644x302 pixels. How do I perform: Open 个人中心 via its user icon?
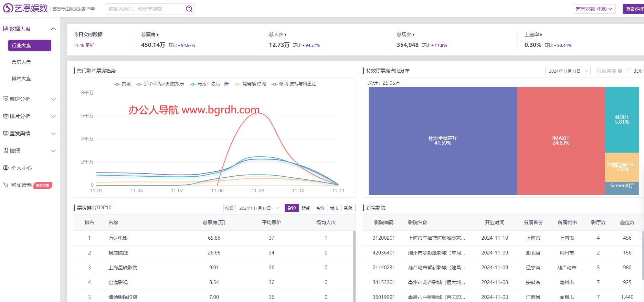coord(6,168)
